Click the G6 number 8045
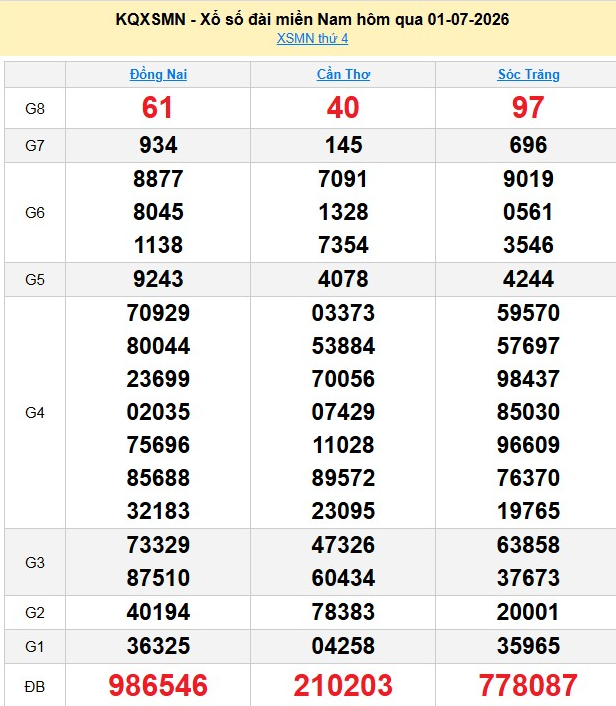The height and width of the screenshot is (706, 616). [x=158, y=212]
